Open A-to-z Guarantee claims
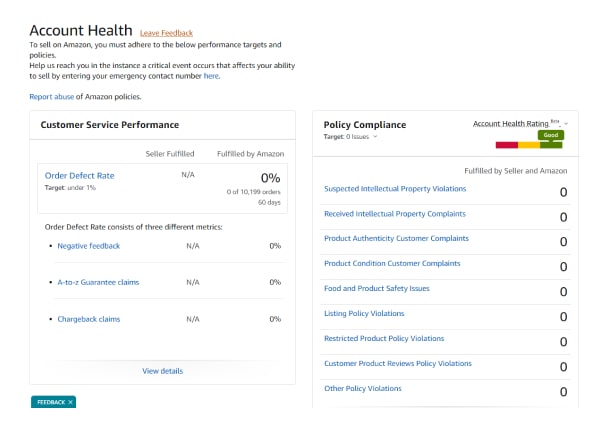Image resolution: width=609 pixels, height=427 pixels. [98, 282]
